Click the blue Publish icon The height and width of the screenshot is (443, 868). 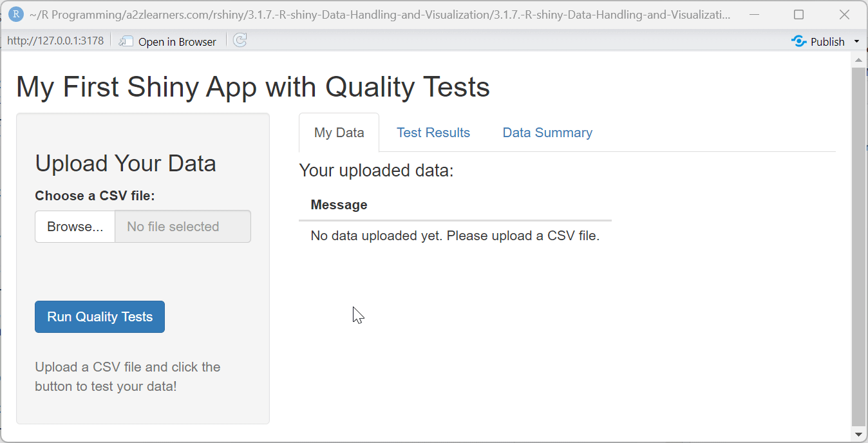pos(799,41)
